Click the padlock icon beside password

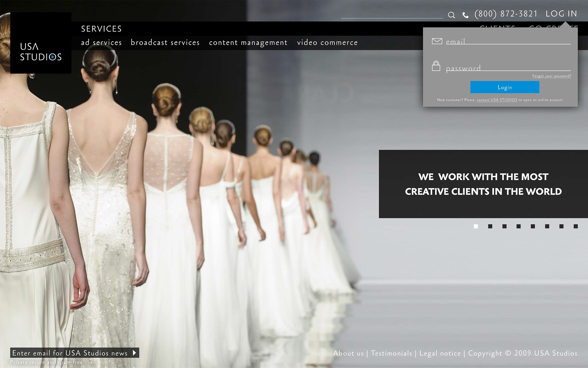point(436,66)
